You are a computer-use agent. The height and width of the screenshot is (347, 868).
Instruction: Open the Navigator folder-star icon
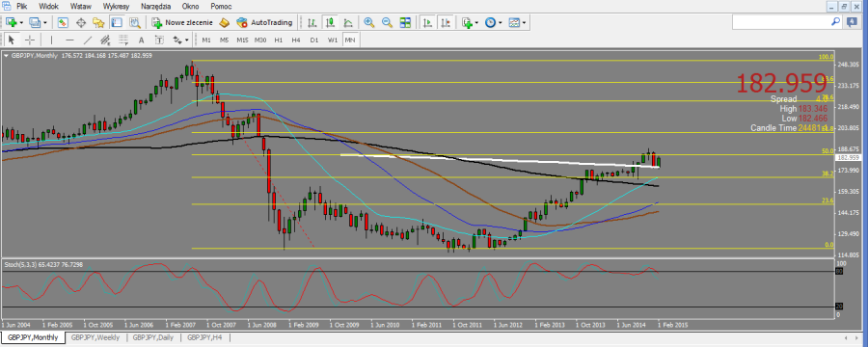(x=98, y=23)
